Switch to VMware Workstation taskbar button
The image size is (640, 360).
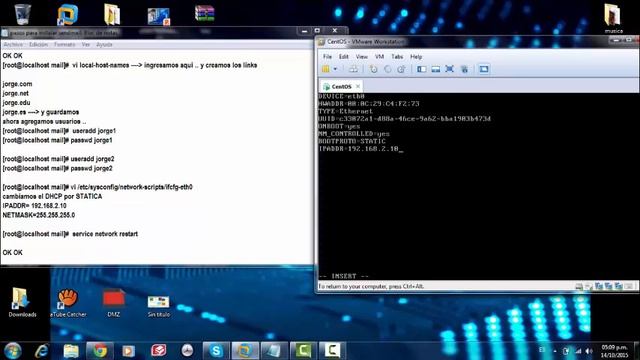245,351
